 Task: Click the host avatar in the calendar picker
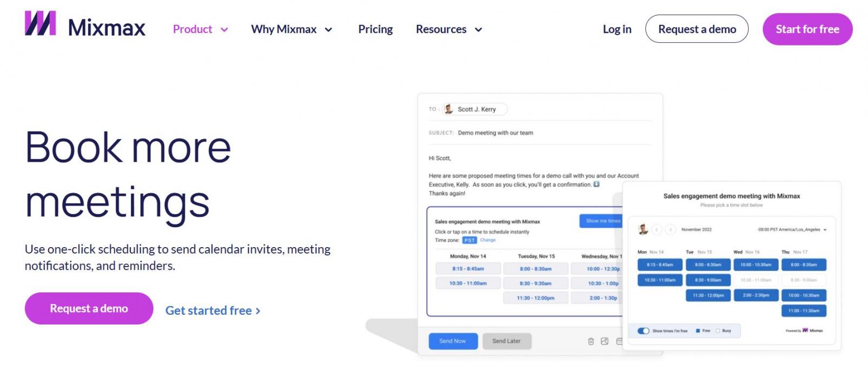coord(643,229)
